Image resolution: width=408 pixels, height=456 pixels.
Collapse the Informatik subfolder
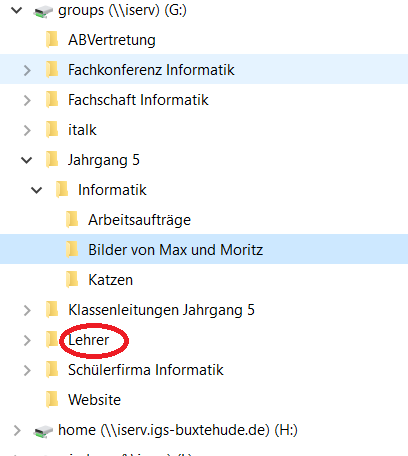click(37, 190)
